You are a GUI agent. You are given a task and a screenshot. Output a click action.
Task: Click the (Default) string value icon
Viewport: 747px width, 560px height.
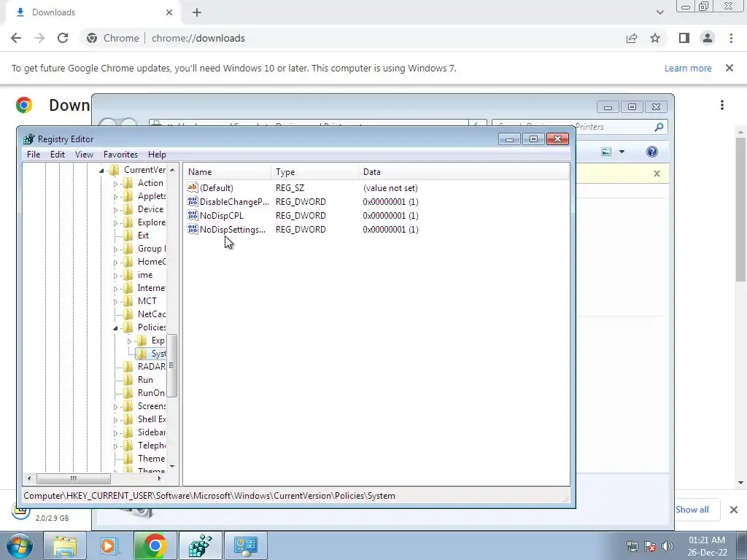point(193,187)
